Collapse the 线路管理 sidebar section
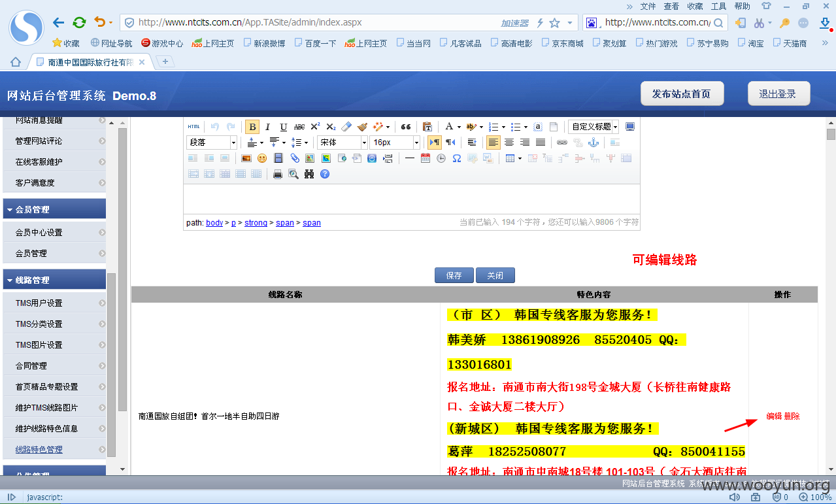The width and height of the screenshot is (836, 504). (x=54, y=280)
